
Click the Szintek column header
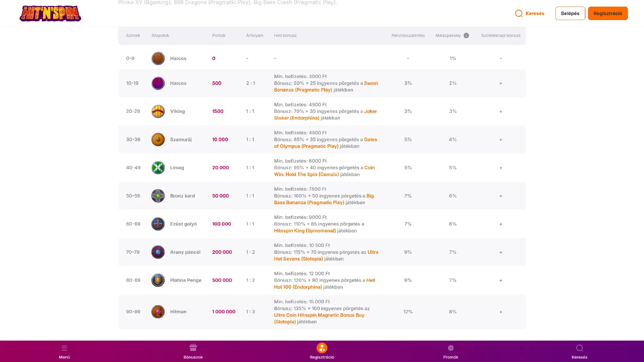pyautogui.click(x=133, y=36)
